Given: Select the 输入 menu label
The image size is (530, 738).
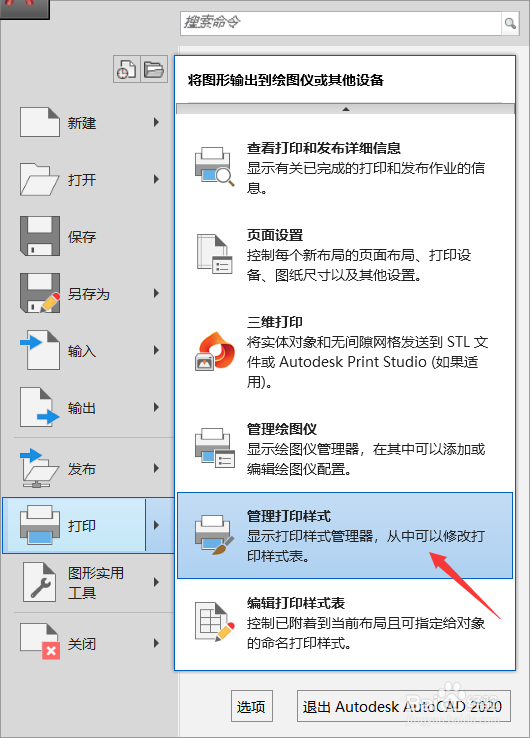Looking at the screenshot, I should coord(82,351).
